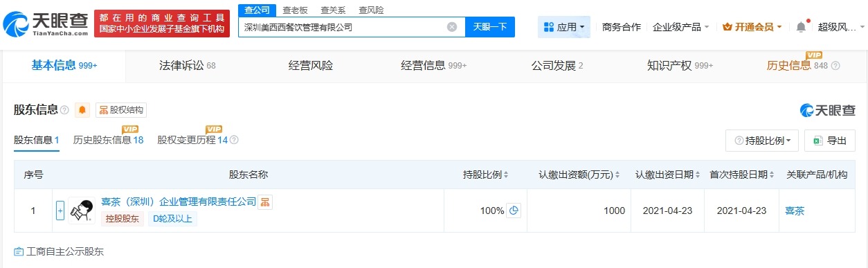Viewport: 868px width, 268px height.
Task: Switch to 查风险 search tab
Action: point(371,10)
